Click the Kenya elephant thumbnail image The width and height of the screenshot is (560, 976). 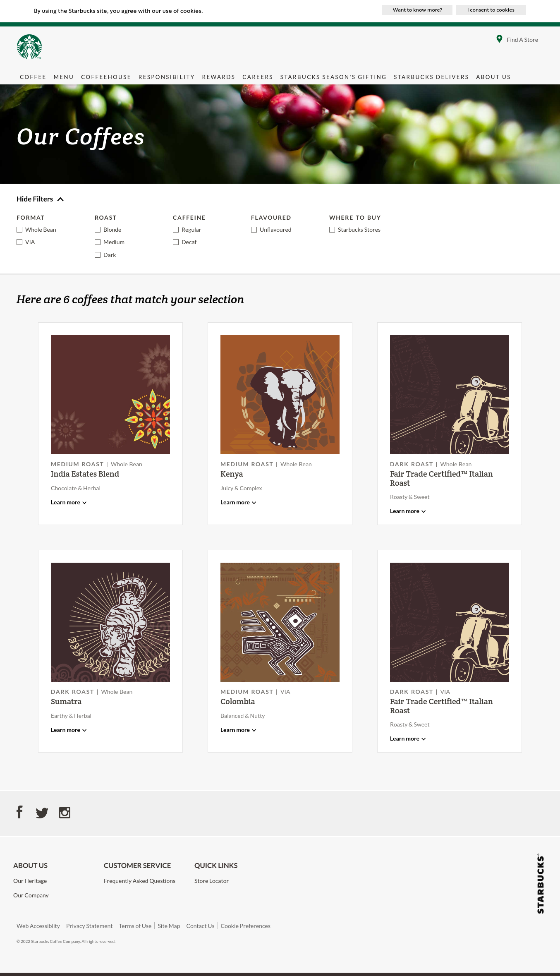280,394
